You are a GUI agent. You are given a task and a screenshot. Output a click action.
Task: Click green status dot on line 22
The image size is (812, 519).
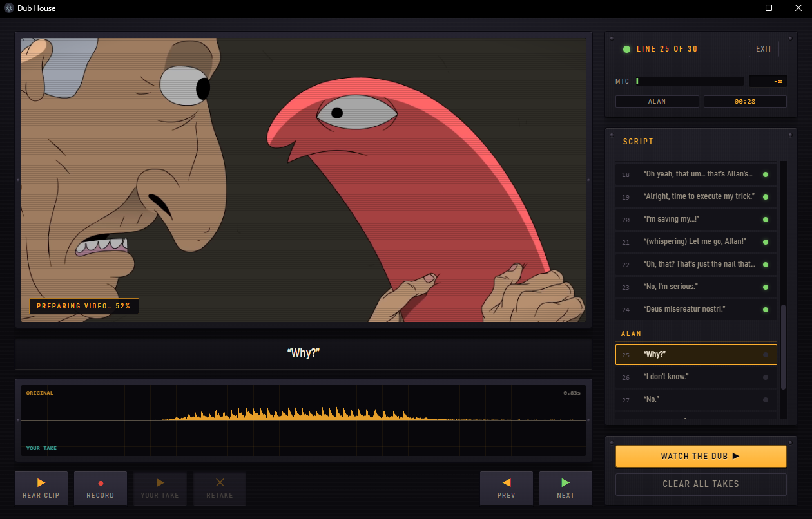click(x=766, y=265)
